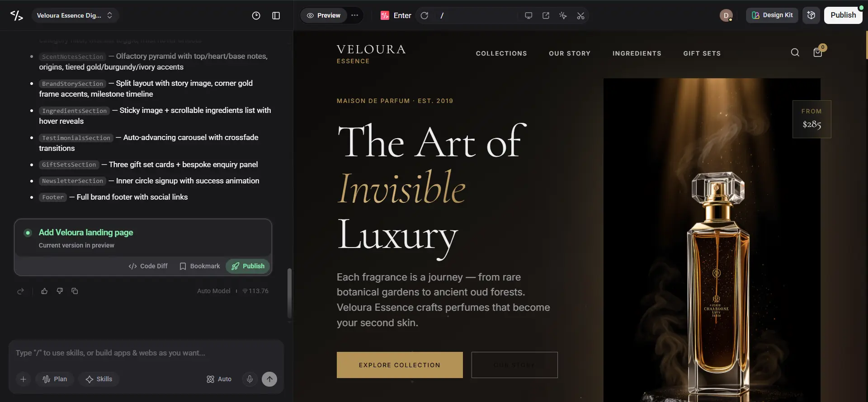Click the outlined Our Story hero button
Image resolution: width=868 pixels, height=402 pixels.
point(514,365)
